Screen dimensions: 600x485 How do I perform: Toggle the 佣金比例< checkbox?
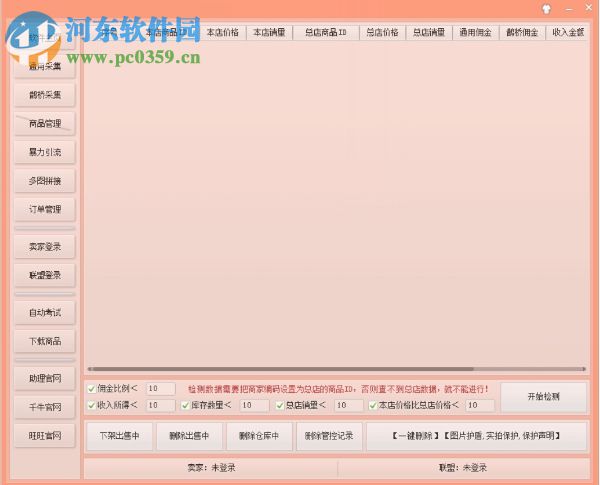[91, 389]
